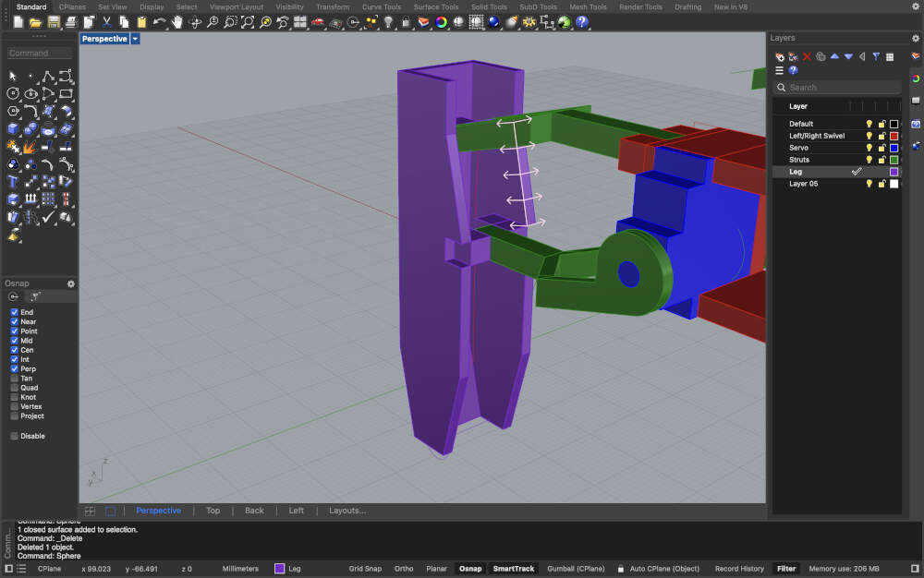Move layer down with the blue down arrow
924x578 pixels.
(x=848, y=56)
